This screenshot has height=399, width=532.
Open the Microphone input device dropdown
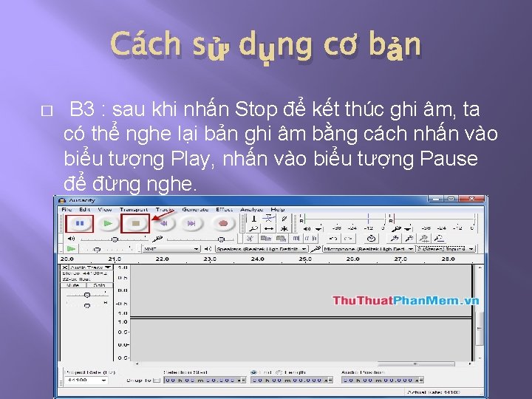pos(369,249)
